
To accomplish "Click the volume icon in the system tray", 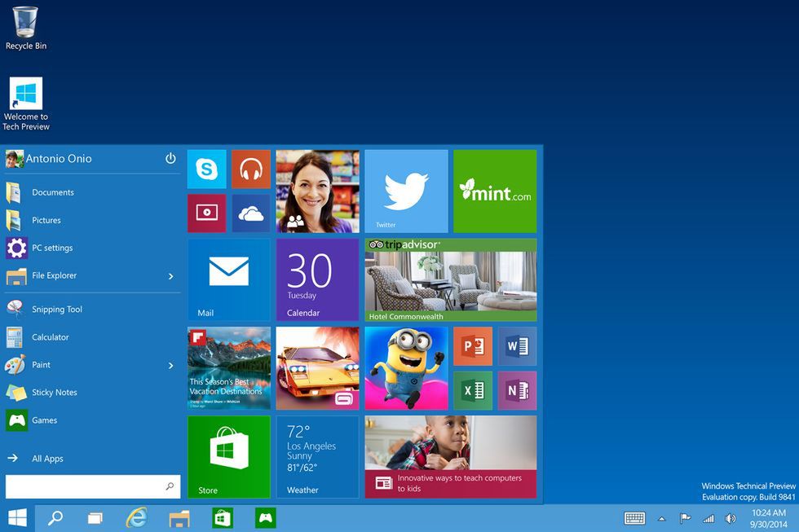I will 731,518.
